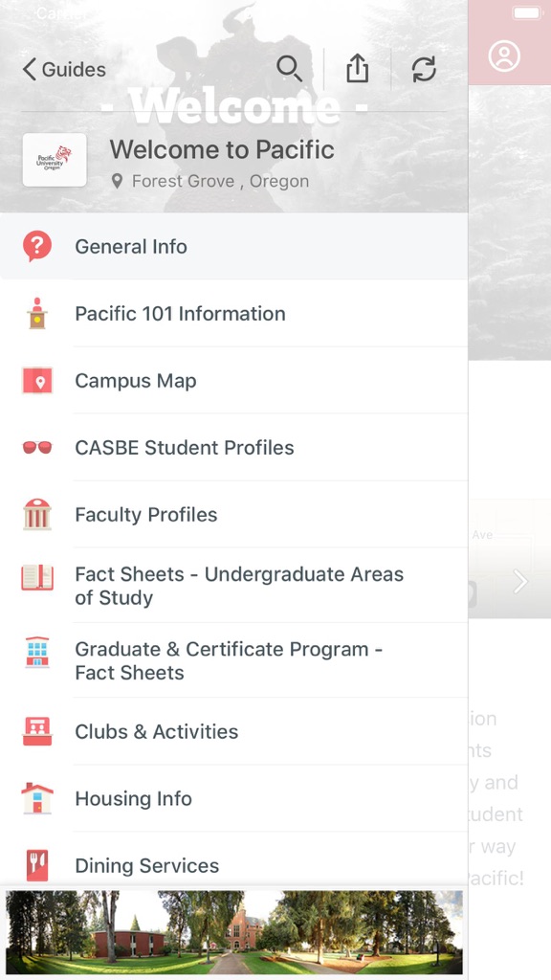Tap the Faculty Profiles building icon
Viewport: 551px width, 980px height.
click(x=37, y=514)
